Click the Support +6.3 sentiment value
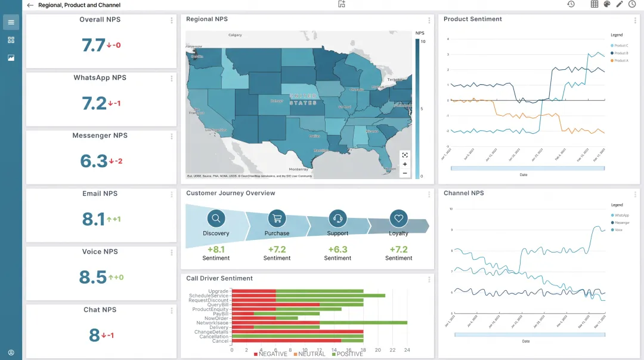 [338, 250]
